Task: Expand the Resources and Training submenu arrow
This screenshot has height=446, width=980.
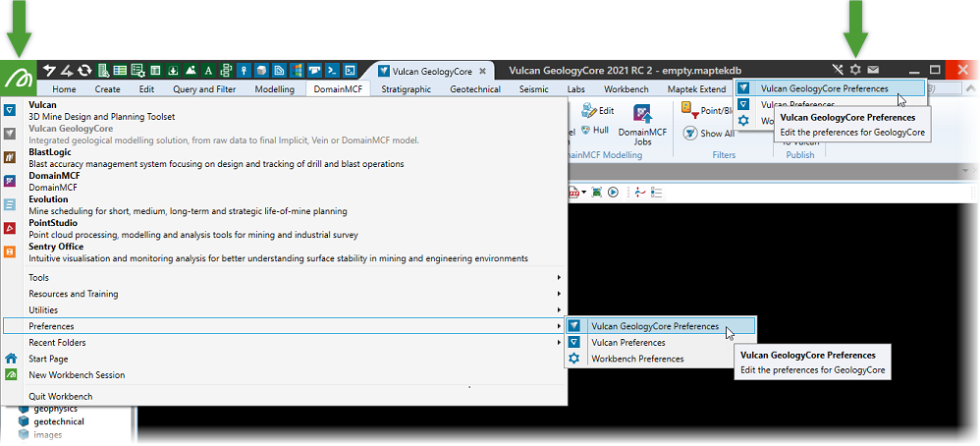Action: (560, 294)
